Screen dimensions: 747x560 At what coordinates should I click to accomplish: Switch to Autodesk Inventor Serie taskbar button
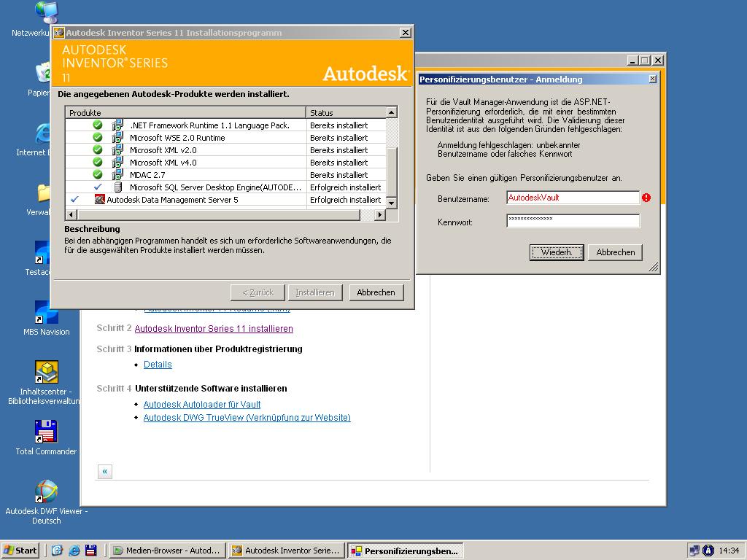click(x=286, y=551)
